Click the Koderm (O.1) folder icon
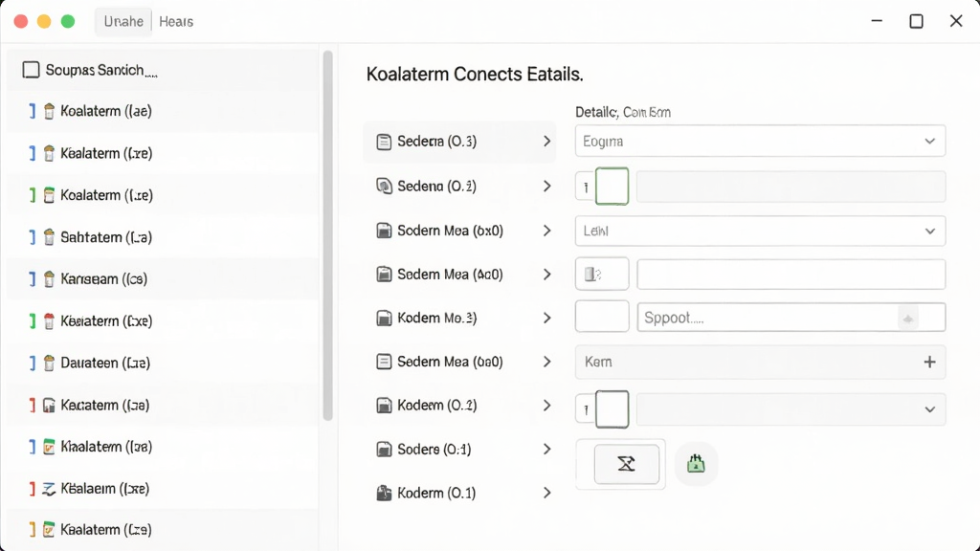This screenshot has height=551, width=980. click(384, 493)
